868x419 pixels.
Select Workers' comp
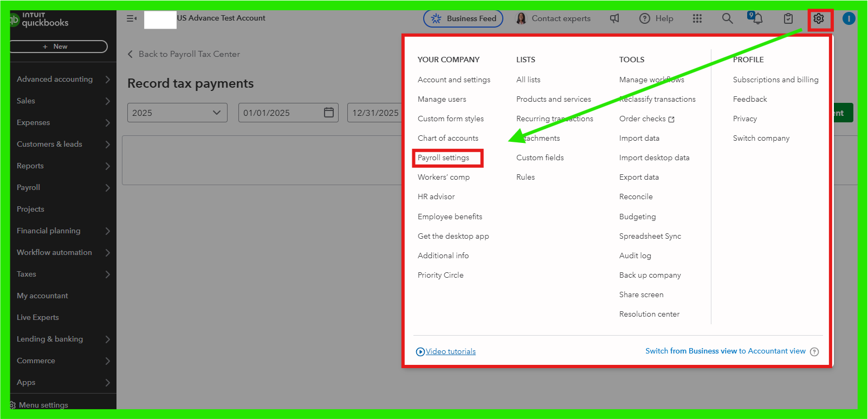tap(444, 177)
